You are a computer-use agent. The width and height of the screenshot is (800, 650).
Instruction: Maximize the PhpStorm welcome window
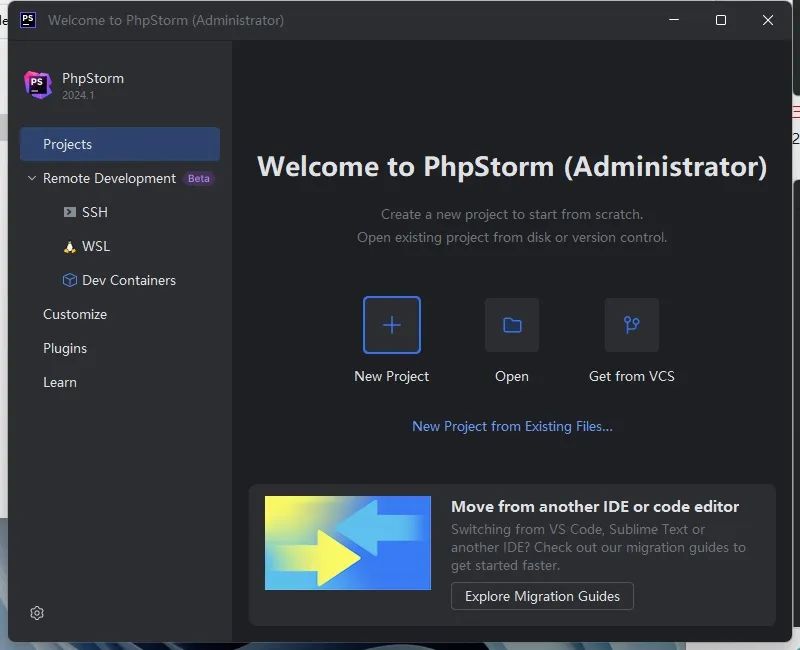pos(721,20)
